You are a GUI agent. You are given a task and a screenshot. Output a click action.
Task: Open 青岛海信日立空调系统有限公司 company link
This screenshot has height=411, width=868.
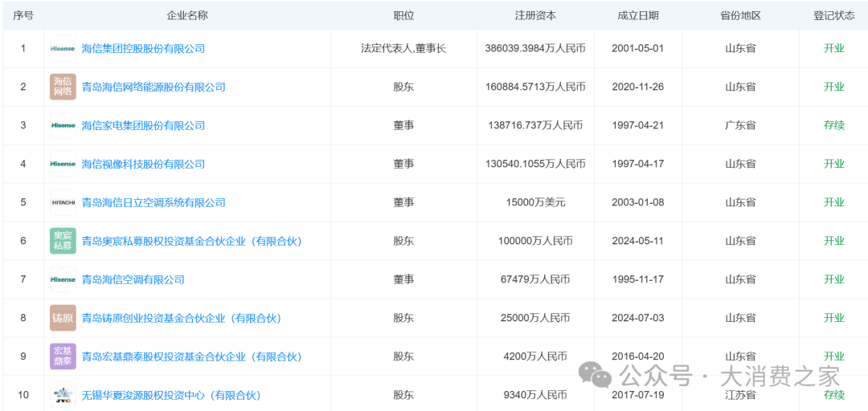154,202
